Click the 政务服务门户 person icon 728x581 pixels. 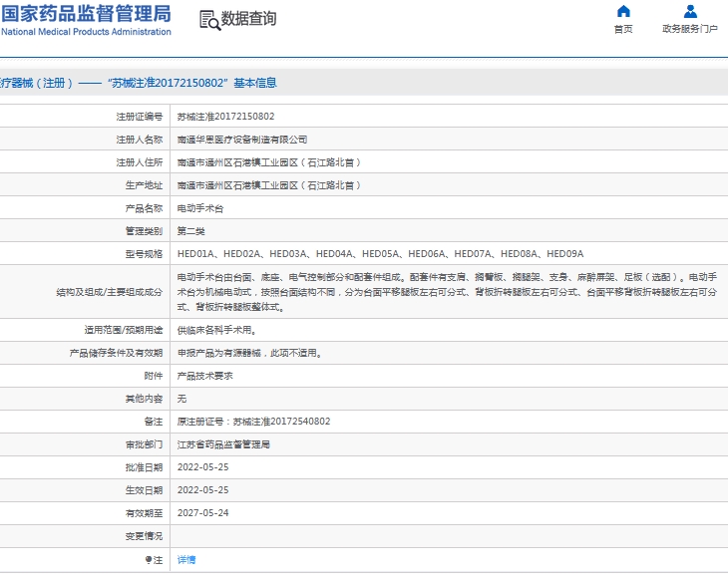point(690,11)
